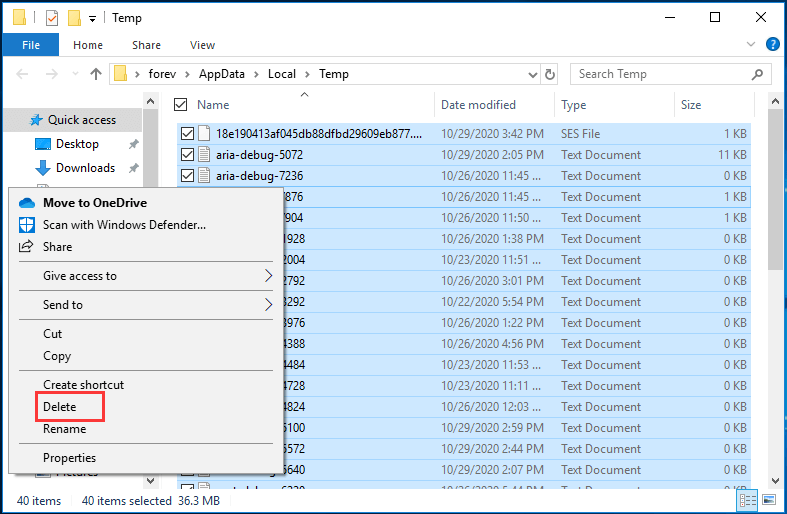
Task: Uncheck the 18e190413af045db88dfbd29609eb877 file checkbox
Action: point(187,134)
